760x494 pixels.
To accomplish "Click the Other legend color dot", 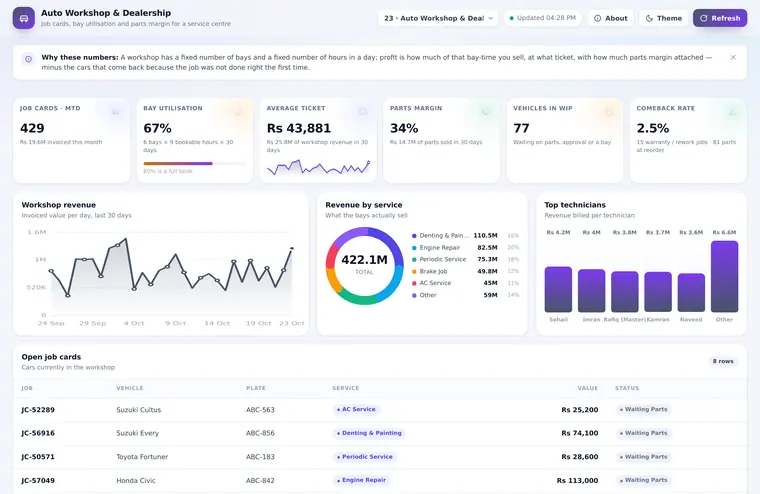I will (x=414, y=295).
